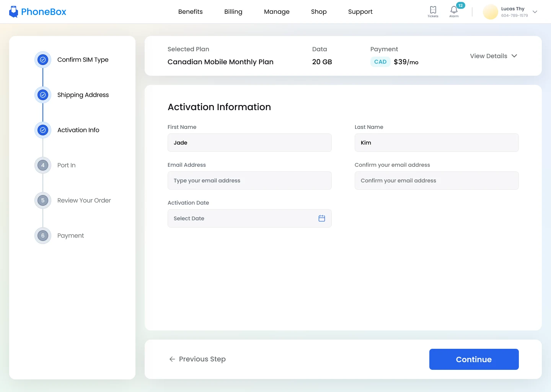
Task: Select Activation Info step label
Action: pyautogui.click(x=78, y=130)
